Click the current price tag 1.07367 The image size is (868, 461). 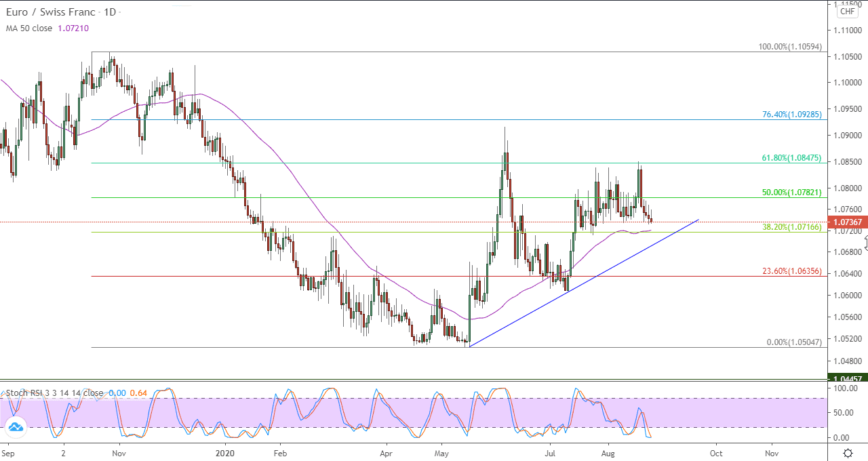coord(847,222)
